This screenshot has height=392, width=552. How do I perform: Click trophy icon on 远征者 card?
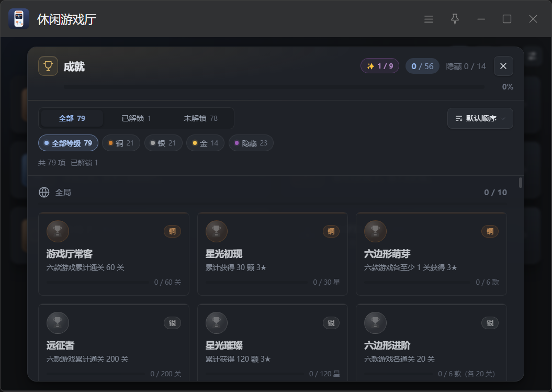(x=58, y=322)
